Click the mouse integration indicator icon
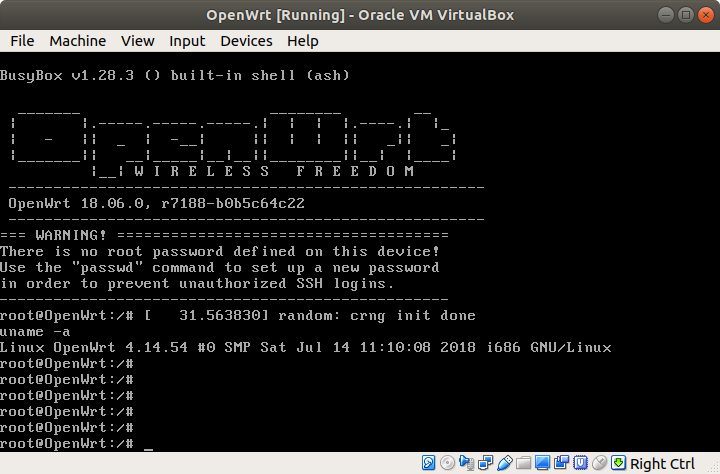 599,463
